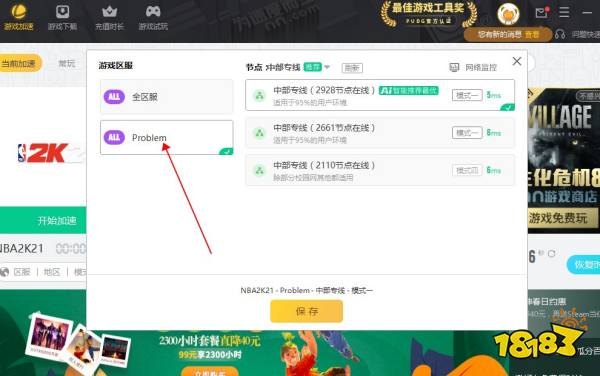
Task: Click 查看 in the new message banner
Action: [532, 34]
